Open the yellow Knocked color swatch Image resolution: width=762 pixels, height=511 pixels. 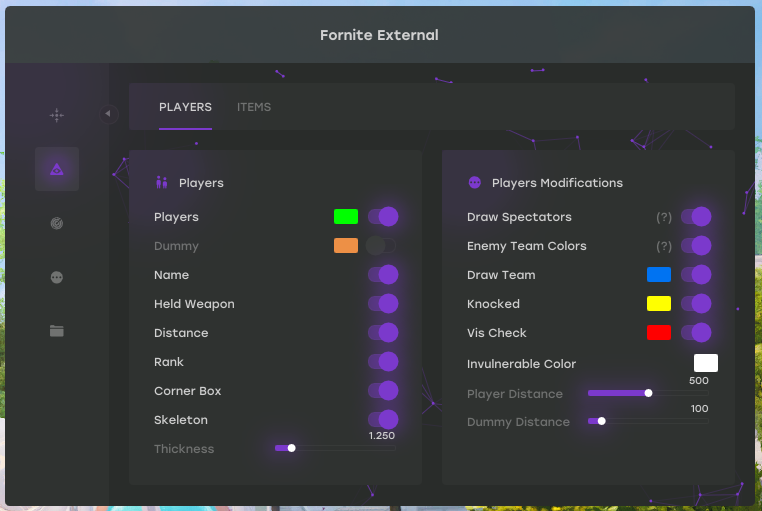coord(659,304)
